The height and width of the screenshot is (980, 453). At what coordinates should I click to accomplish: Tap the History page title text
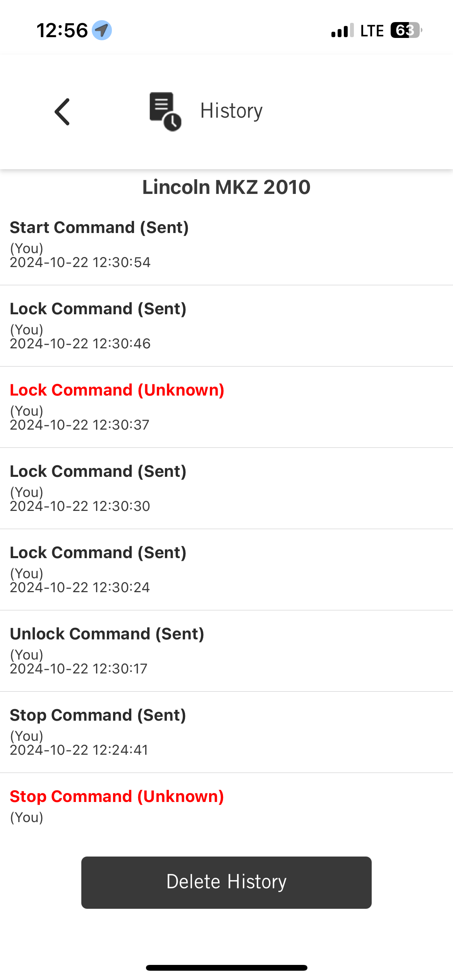pyautogui.click(x=231, y=111)
